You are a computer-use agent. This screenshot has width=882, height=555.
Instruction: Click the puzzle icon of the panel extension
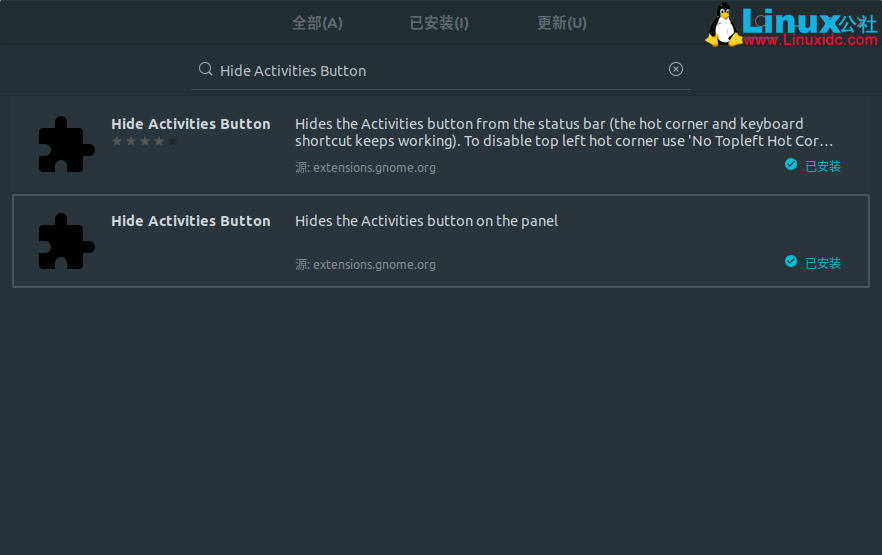pyautogui.click(x=66, y=241)
